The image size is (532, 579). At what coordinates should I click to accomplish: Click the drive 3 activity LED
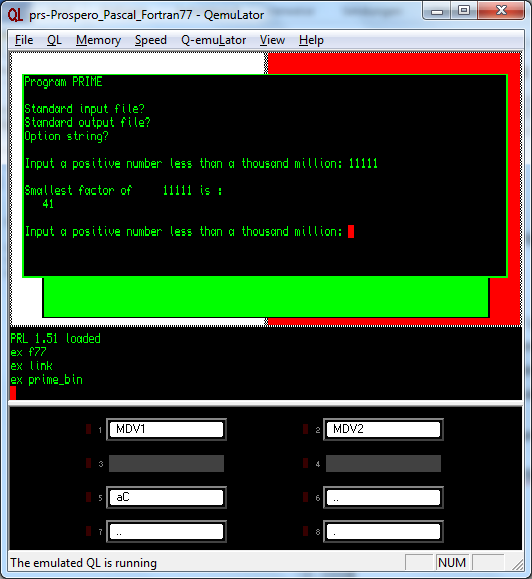89,463
